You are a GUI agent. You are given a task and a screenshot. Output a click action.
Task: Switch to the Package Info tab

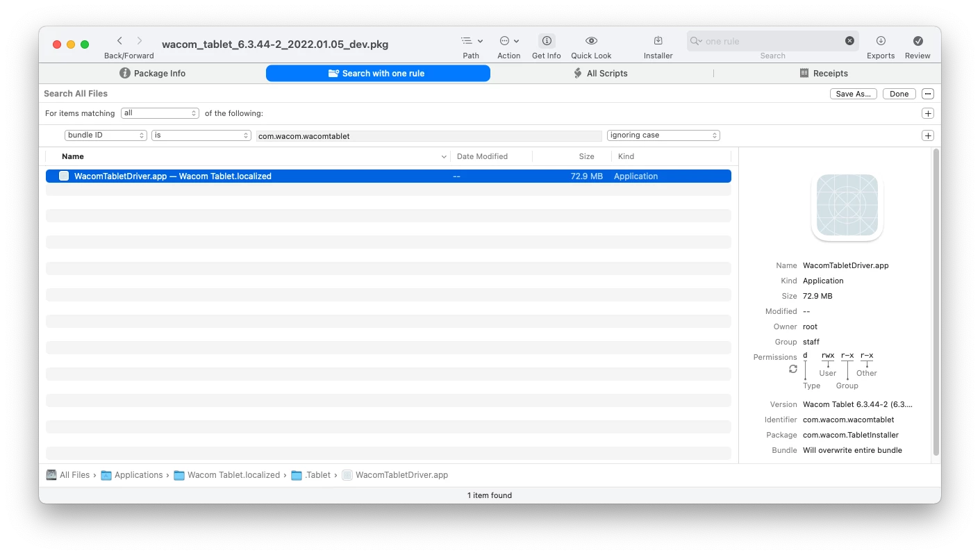(153, 73)
